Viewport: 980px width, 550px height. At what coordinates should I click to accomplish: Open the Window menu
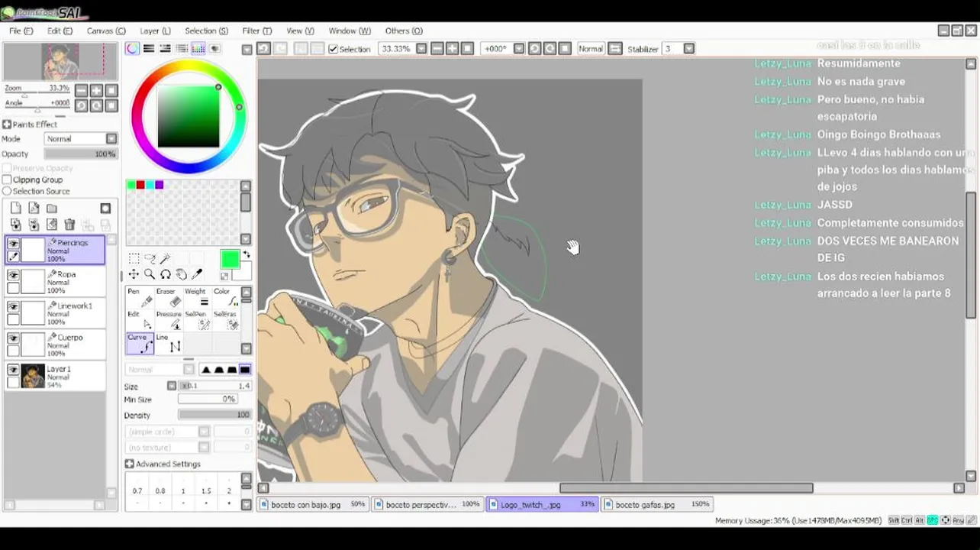(x=350, y=31)
